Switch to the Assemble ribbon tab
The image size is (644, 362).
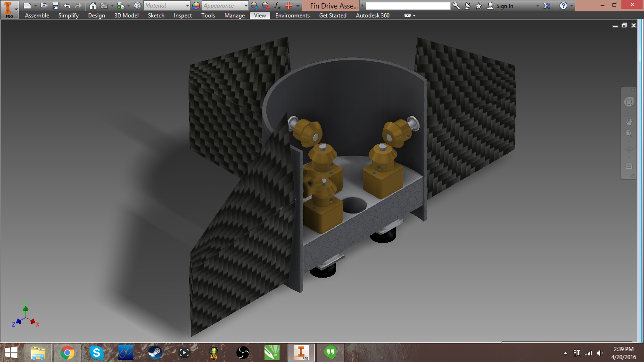(37, 16)
